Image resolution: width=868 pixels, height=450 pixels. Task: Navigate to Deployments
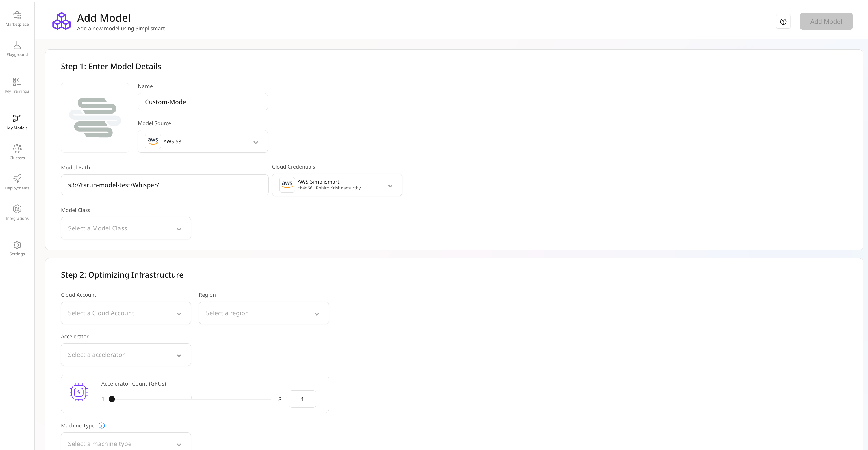point(17,182)
